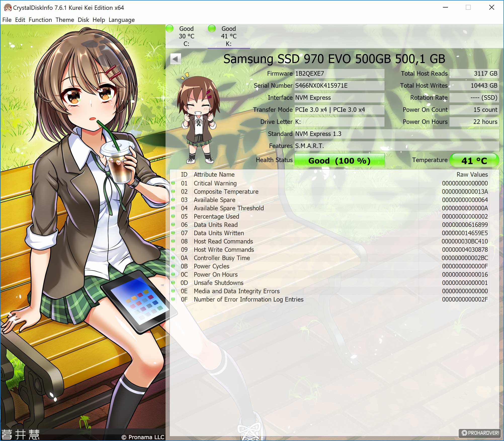Click the Standard field NVM Express 1.3
Viewport: 504px width, 441px height.
[397, 134]
